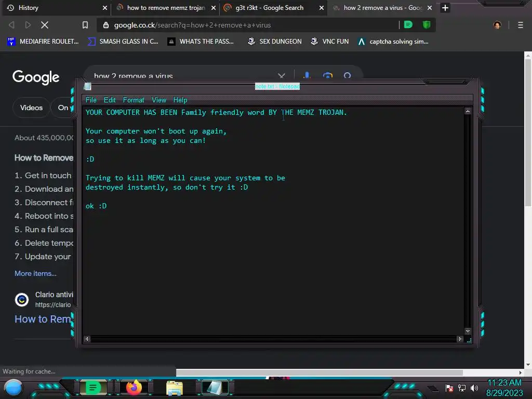Open the Windows Start orb
The image size is (532, 399).
pos(14,388)
